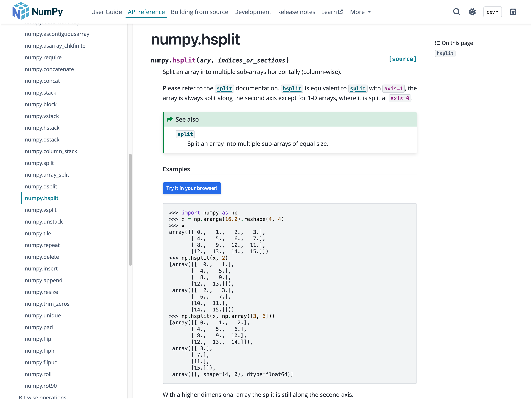Viewport: 532px width, 399px height.
Task: Open numpy.pad in sidebar
Action: 39,327
